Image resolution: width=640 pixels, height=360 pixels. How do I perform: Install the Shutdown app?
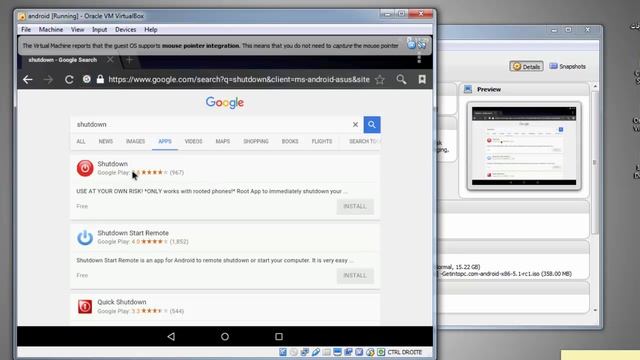(x=355, y=207)
